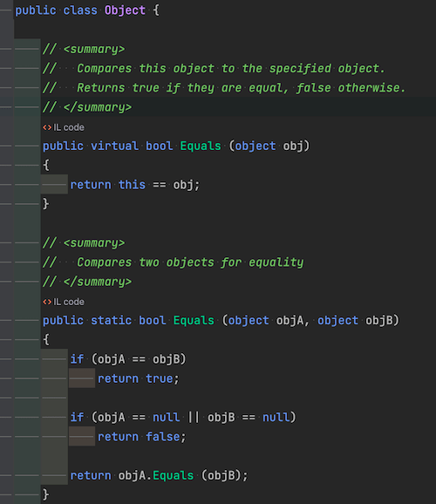Click the 'false' literal

(163, 437)
